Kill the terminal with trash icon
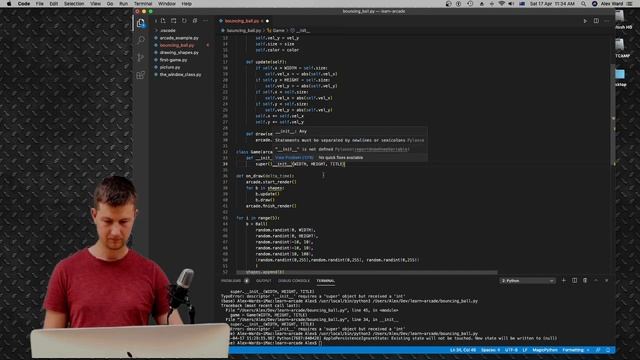The image size is (640, 360). tap(585, 280)
